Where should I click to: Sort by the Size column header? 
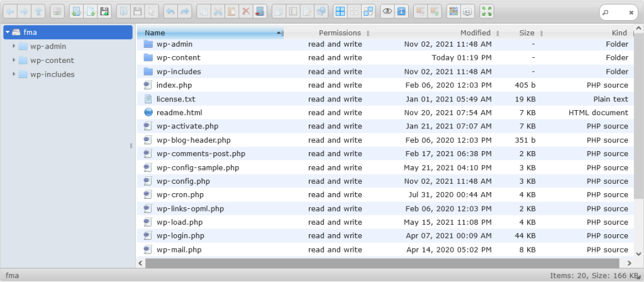click(526, 33)
